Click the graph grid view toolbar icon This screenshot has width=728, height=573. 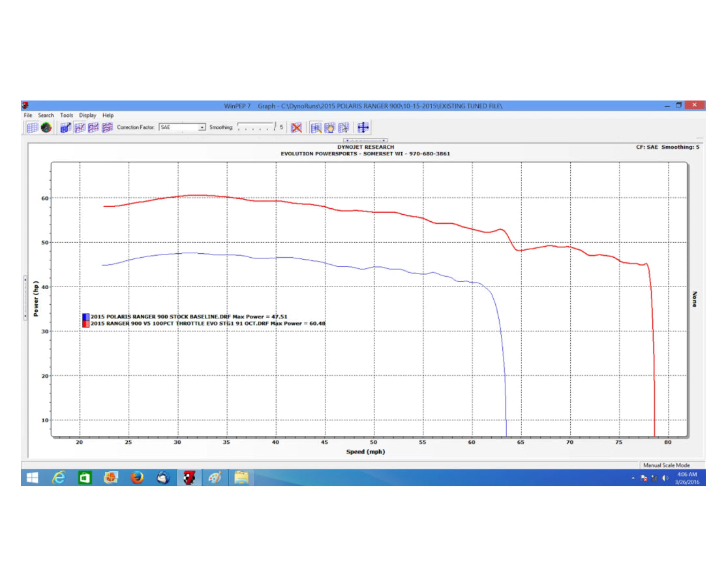point(32,128)
